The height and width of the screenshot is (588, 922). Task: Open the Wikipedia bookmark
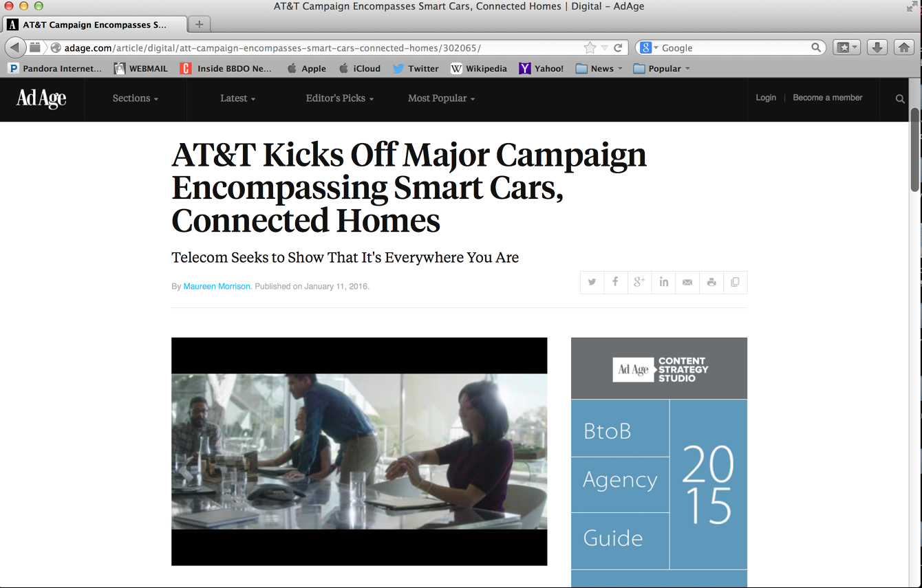click(x=479, y=68)
